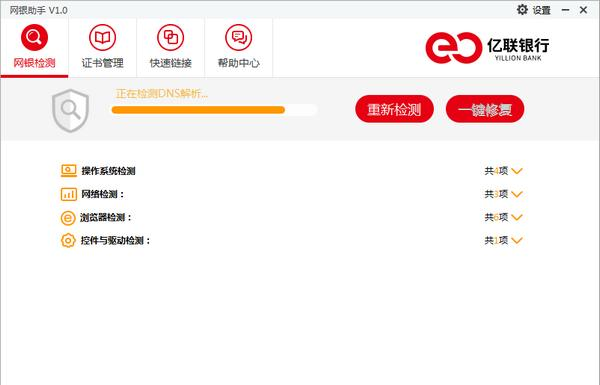The height and width of the screenshot is (385, 600).
Task: Click the 共1项 count text
Action: point(496,241)
